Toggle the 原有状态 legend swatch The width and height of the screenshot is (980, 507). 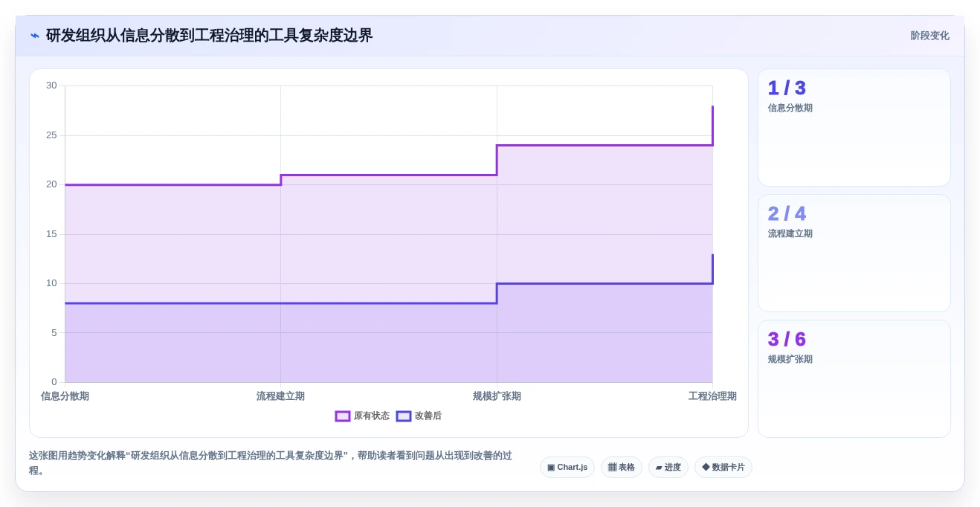click(x=343, y=416)
